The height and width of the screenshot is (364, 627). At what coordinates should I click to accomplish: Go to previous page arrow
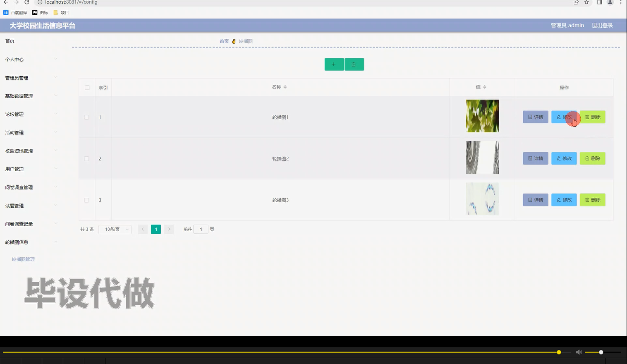point(143,229)
